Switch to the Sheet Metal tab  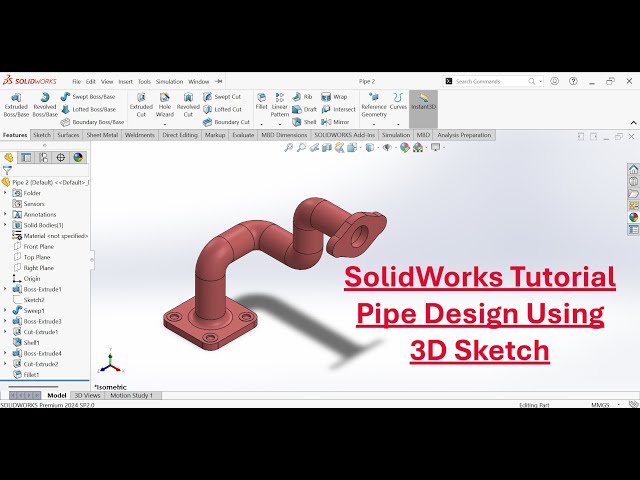(102, 135)
